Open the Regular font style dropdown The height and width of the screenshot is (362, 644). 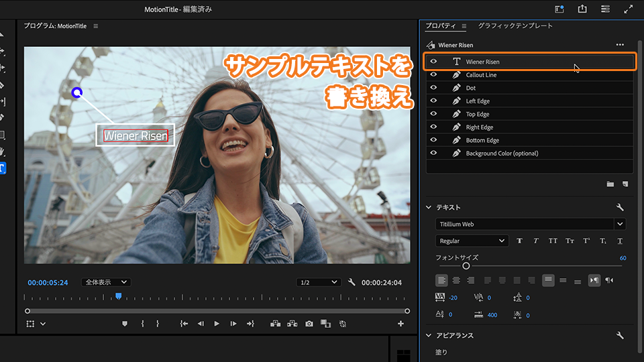(472, 241)
